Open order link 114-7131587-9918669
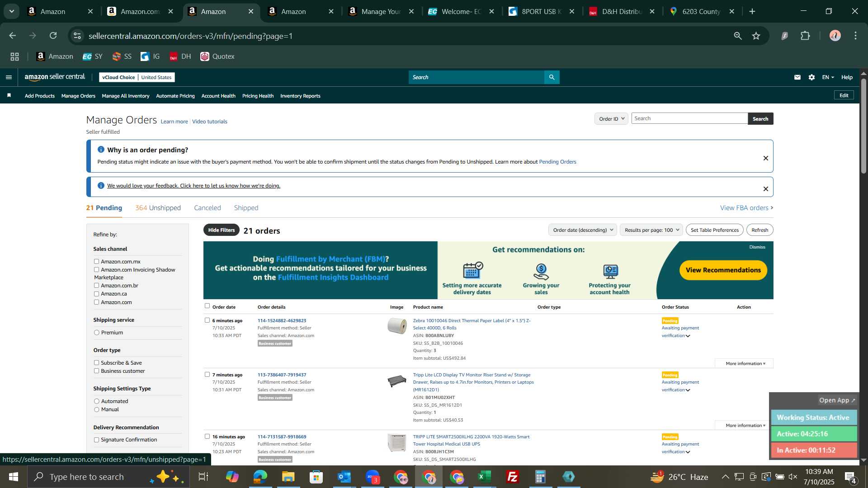The width and height of the screenshot is (868, 488). point(282,437)
